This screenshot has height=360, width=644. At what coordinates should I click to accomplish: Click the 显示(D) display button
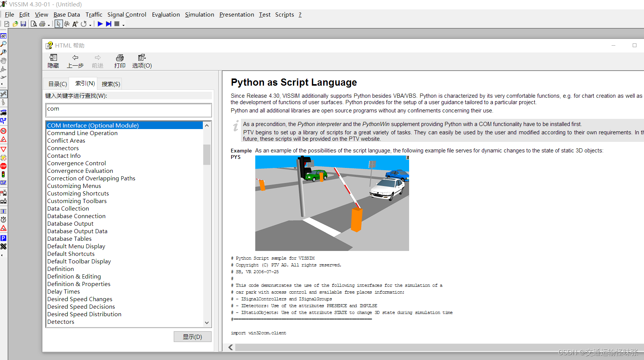pos(192,337)
